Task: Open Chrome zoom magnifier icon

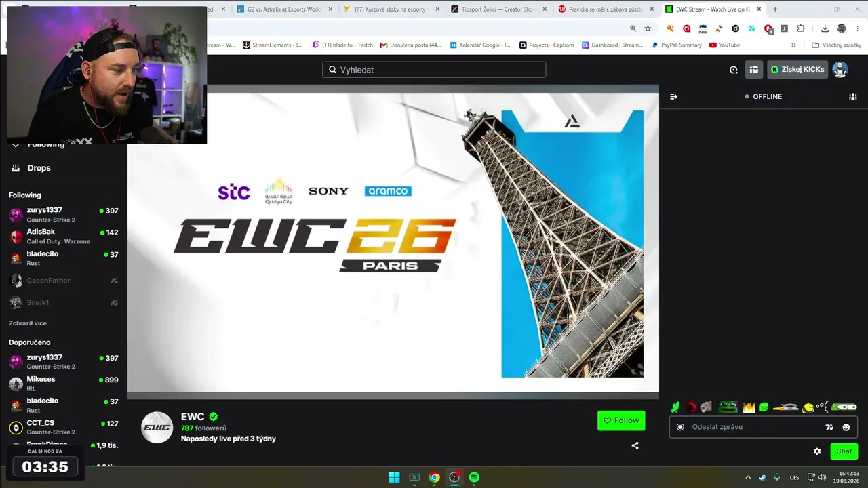Action: pyautogui.click(x=633, y=28)
